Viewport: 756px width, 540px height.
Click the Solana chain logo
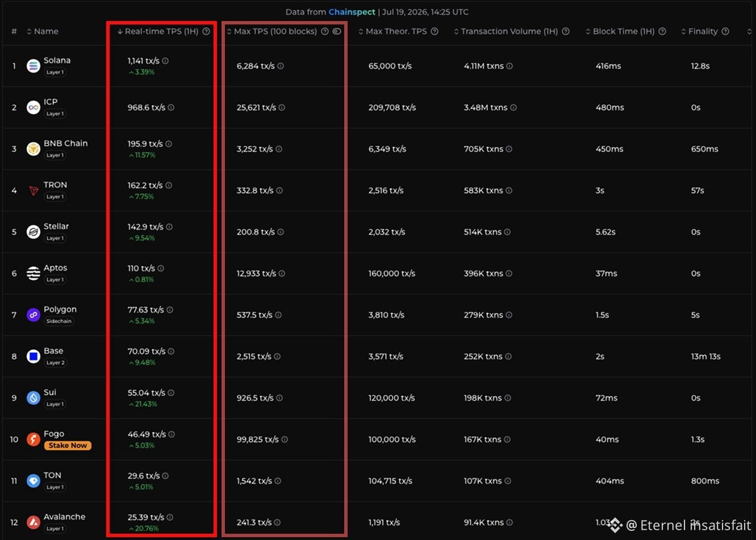click(34, 66)
